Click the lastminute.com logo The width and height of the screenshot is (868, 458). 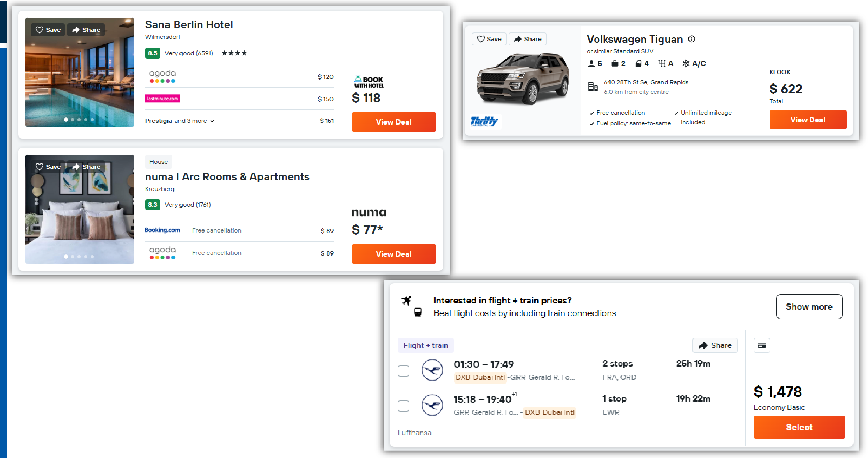pos(162,99)
